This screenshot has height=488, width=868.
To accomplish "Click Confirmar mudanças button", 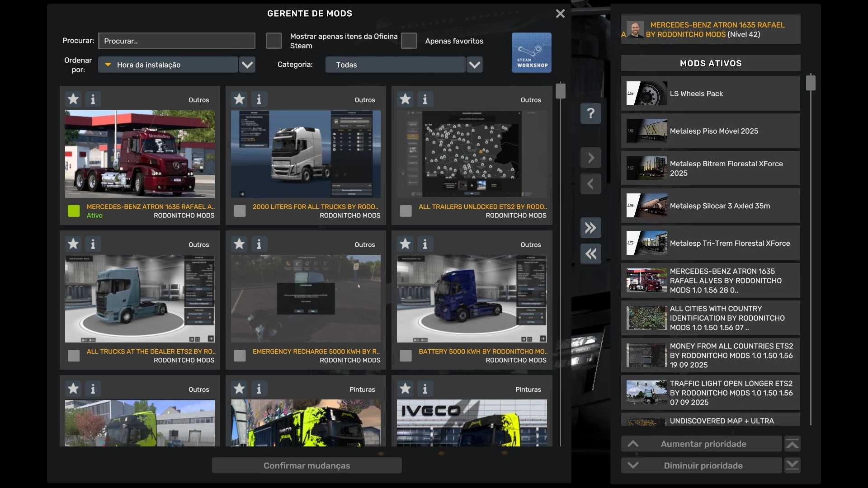I will point(307,465).
